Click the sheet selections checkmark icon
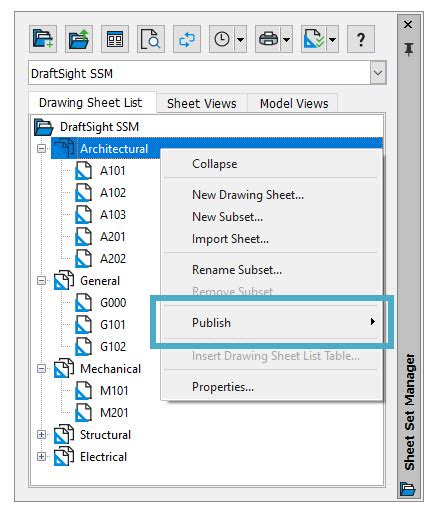Image resolution: width=436 pixels, height=512 pixels. [x=314, y=39]
